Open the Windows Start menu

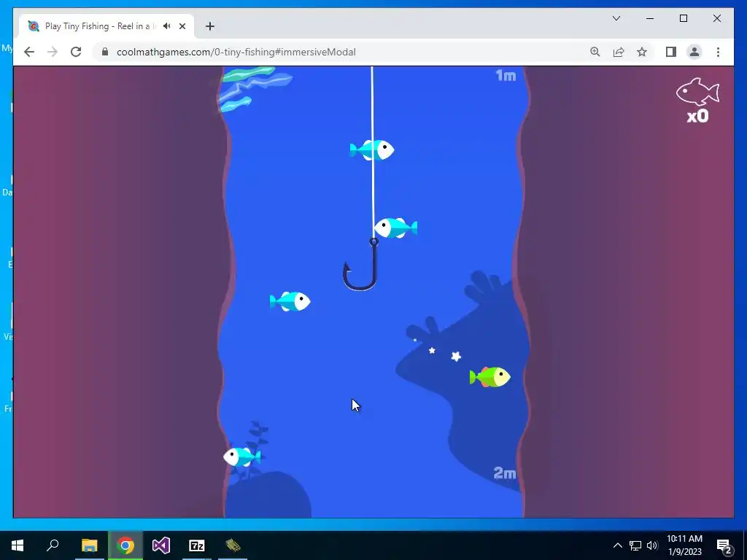point(18,545)
